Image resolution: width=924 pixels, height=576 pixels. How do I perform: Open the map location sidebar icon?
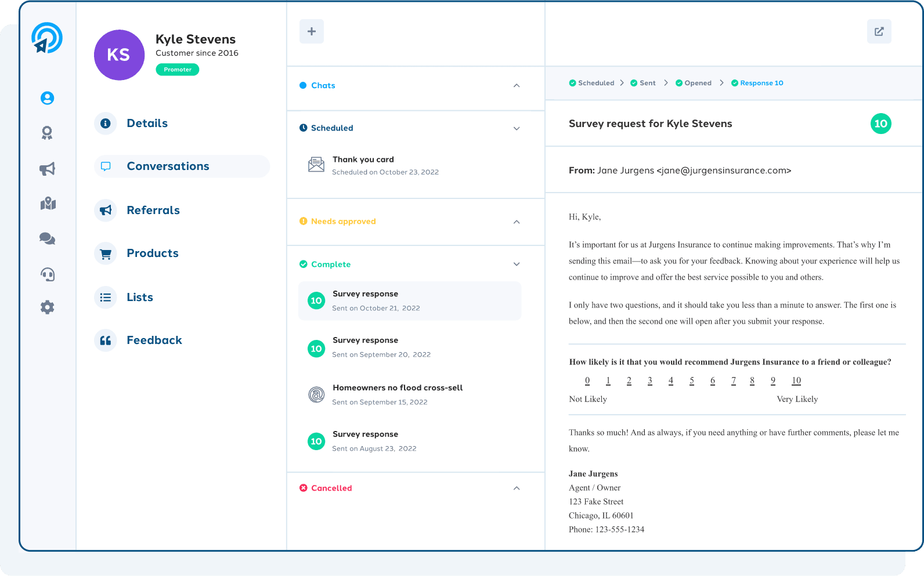pos(48,204)
